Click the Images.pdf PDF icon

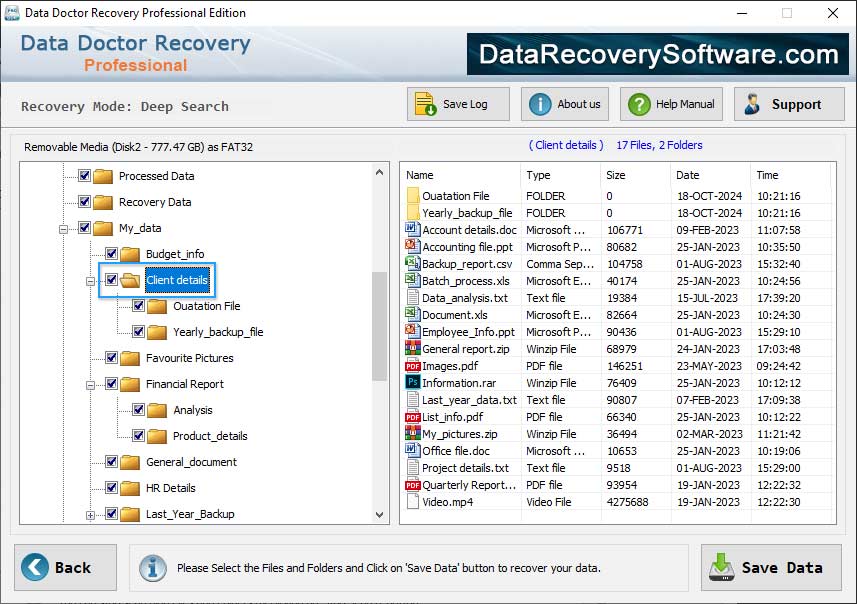coord(413,366)
